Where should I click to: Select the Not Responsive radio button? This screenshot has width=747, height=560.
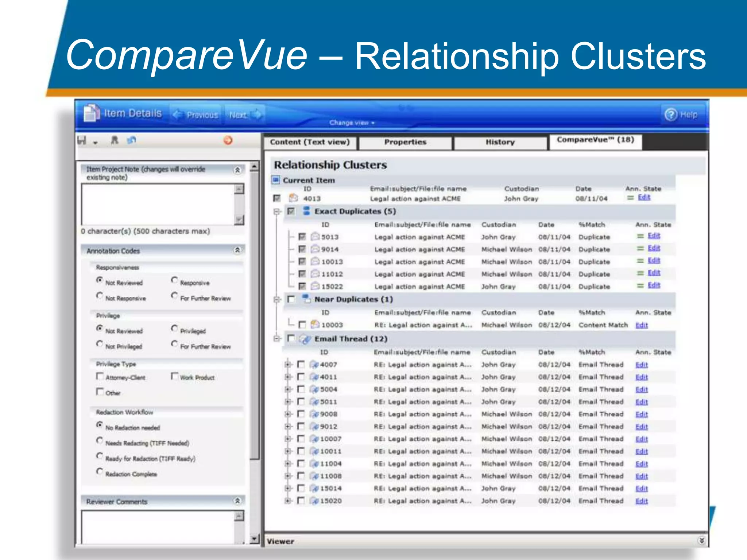click(100, 296)
